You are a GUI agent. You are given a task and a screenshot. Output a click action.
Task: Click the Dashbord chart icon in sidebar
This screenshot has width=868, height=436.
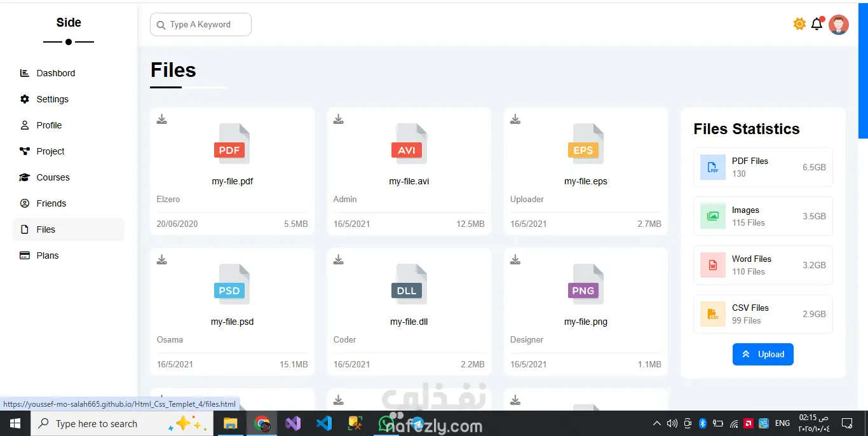pos(25,73)
